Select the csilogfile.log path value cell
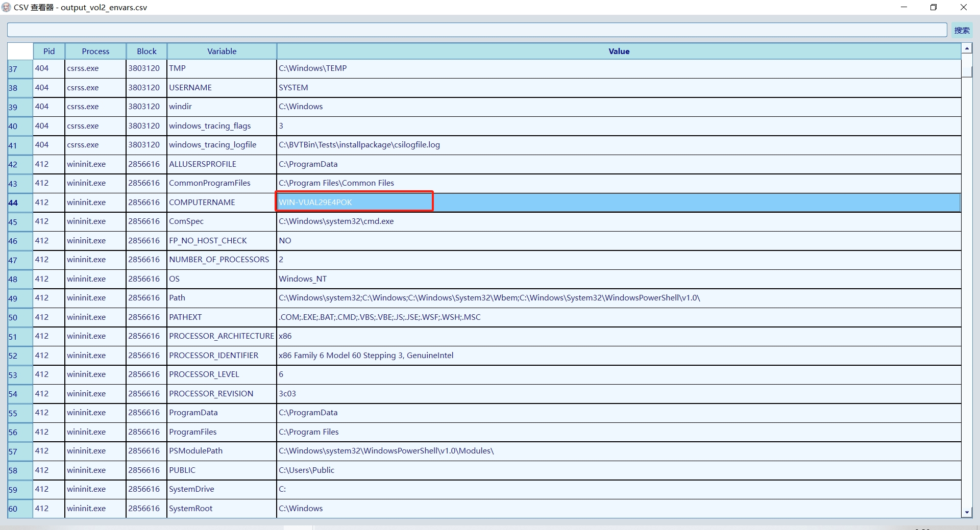The image size is (980, 530). (x=619, y=145)
